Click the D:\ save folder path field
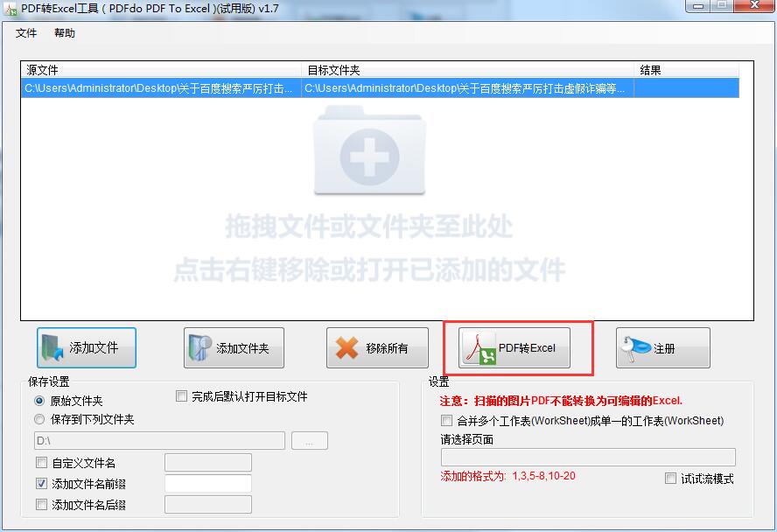This screenshot has width=777, height=532. (159, 440)
